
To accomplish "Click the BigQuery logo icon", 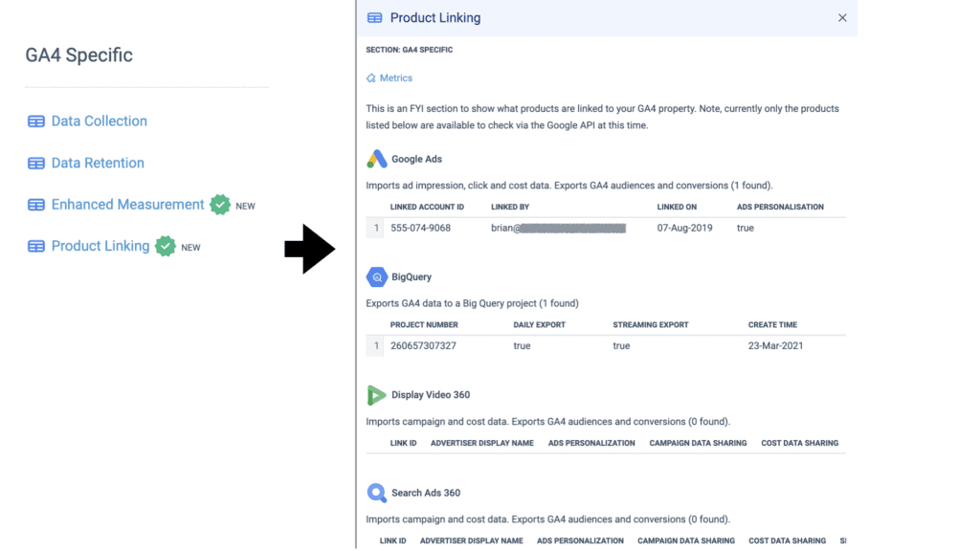I will 376,276.
